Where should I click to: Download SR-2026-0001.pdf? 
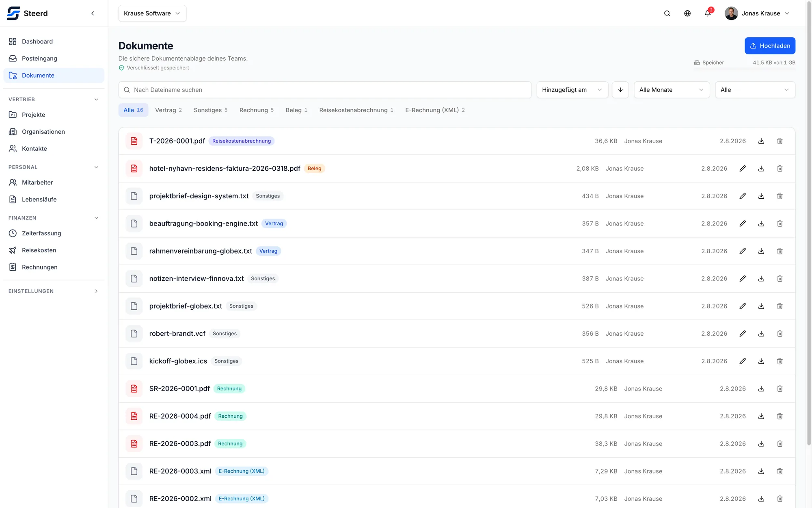[761, 389]
